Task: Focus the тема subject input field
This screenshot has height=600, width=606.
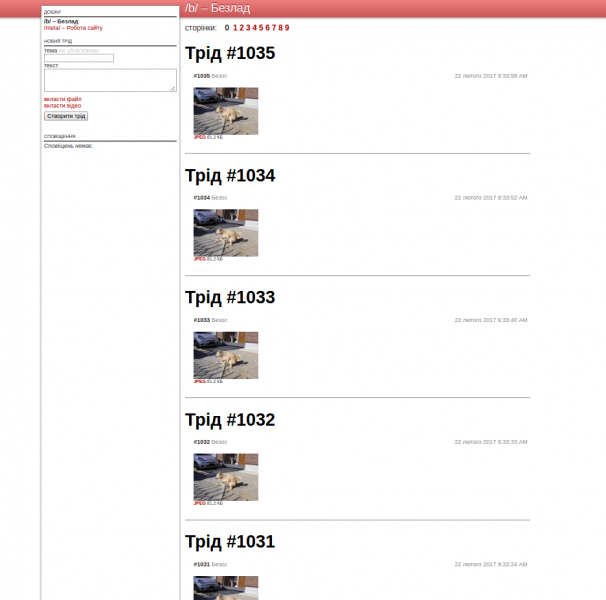Action: (79, 58)
